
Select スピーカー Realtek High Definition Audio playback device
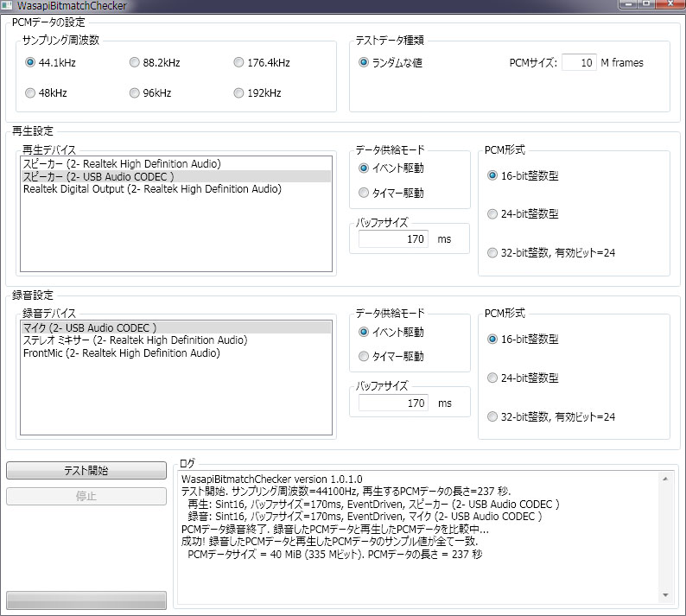pos(176,163)
